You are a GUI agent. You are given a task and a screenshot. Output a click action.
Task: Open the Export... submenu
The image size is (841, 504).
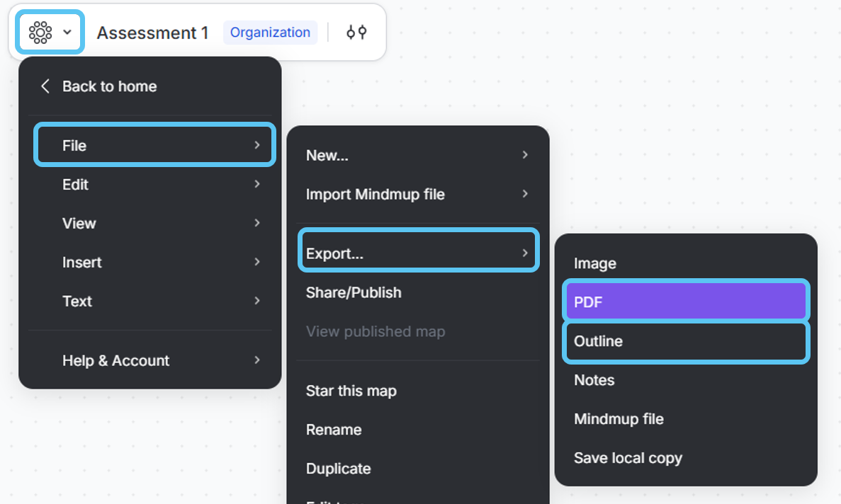[x=418, y=250]
